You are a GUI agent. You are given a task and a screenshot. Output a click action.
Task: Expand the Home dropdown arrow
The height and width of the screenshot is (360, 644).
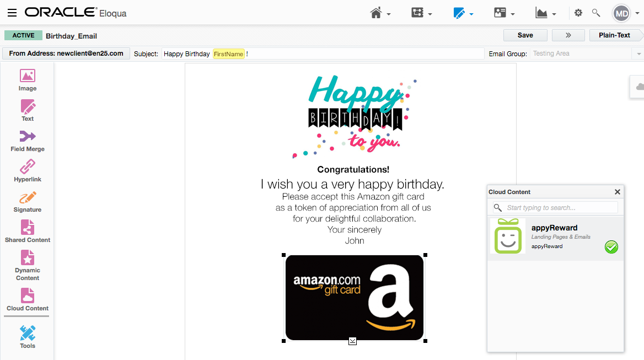pyautogui.click(x=389, y=14)
